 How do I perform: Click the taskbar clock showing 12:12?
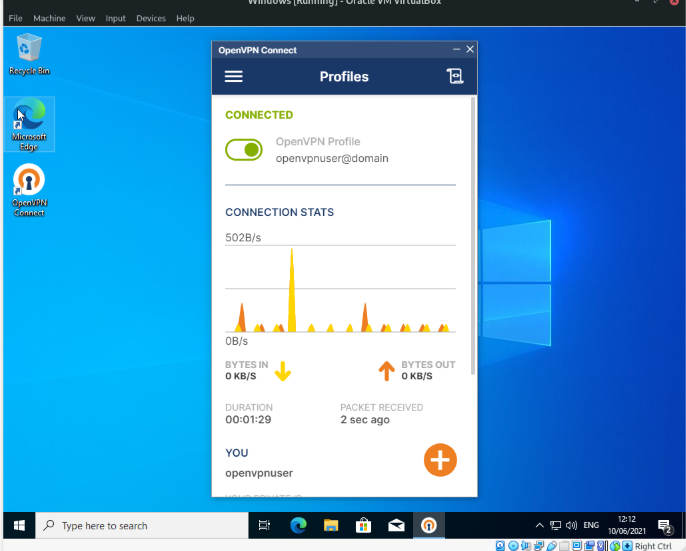pyautogui.click(x=626, y=525)
